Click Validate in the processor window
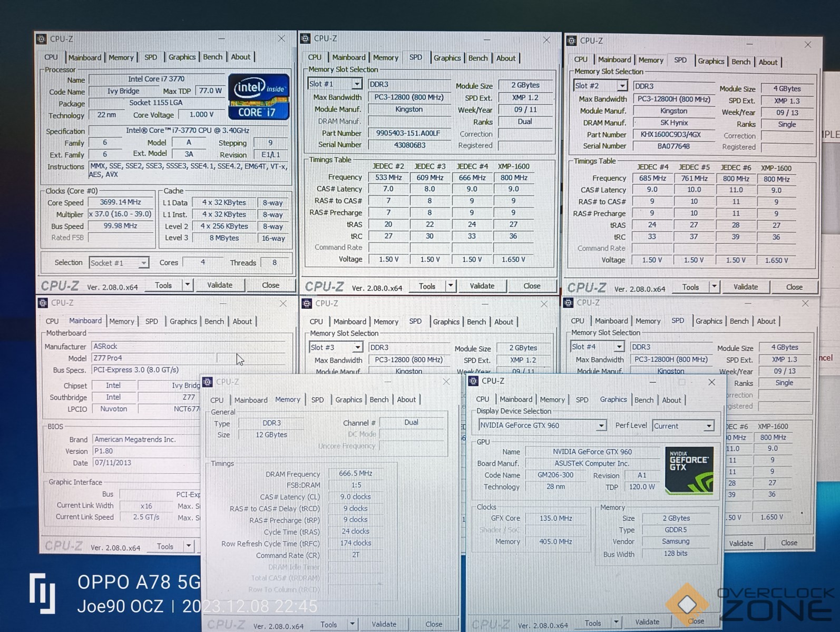The width and height of the screenshot is (840, 632). pyautogui.click(x=220, y=285)
